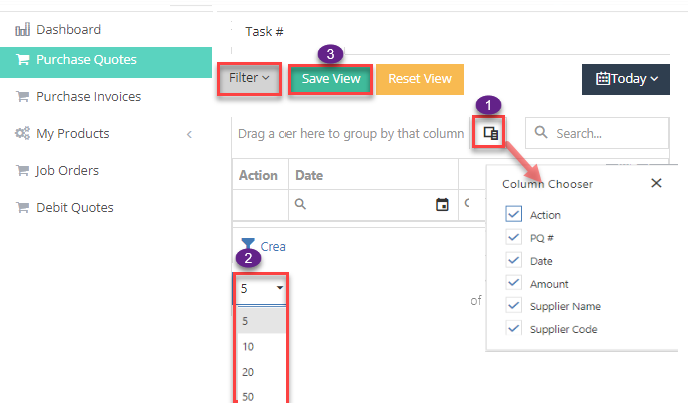The height and width of the screenshot is (403, 688).
Task: Toggle the PQ # column checkbox
Action: [514, 237]
